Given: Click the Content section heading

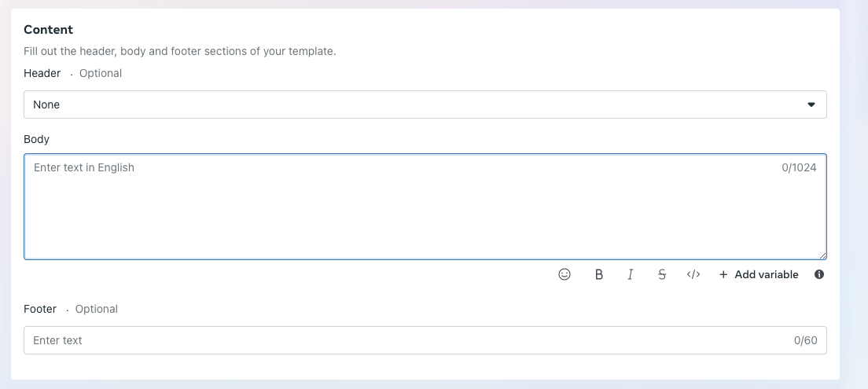Looking at the screenshot, I should tap(49, 30).
